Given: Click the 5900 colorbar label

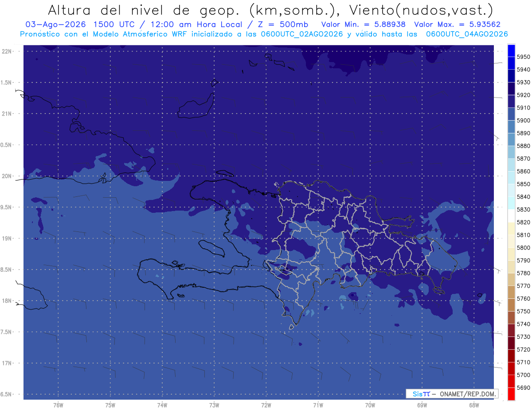Looking at the screenshot, I should [x=524, y=121].
